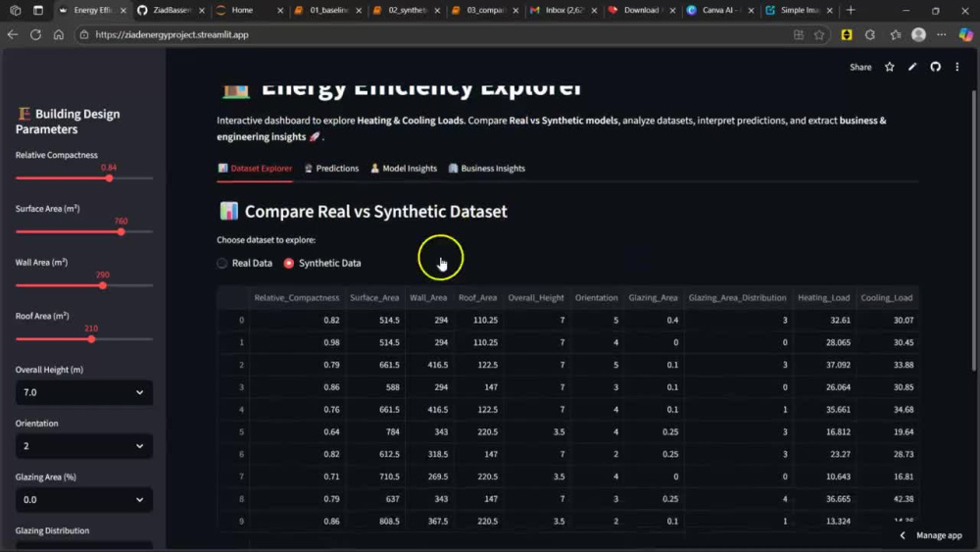Click the browser address bar URL
The height and width of the screenshot is (552, 980).
171,35
